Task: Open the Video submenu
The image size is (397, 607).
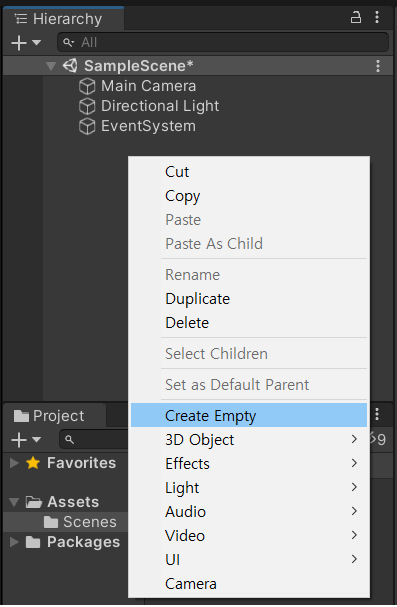Action: click(x=249, y=536)
